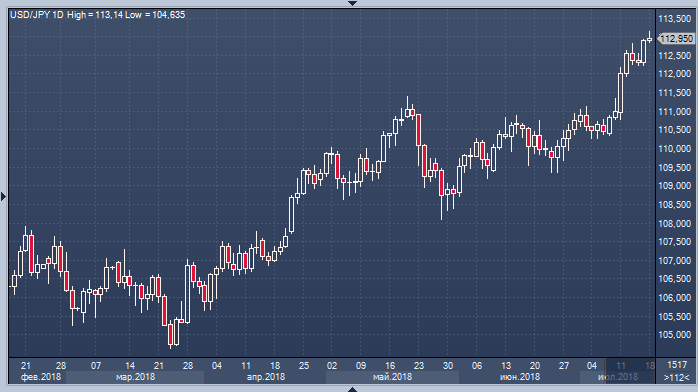This screenshot has height=392, width=698.
Task: Click the 110,000 price axis label
Action: [x=675, y=149]
